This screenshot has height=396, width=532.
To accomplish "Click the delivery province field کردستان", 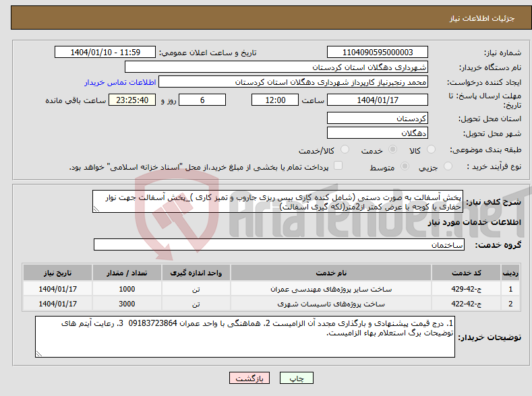I will pos(378,119).
